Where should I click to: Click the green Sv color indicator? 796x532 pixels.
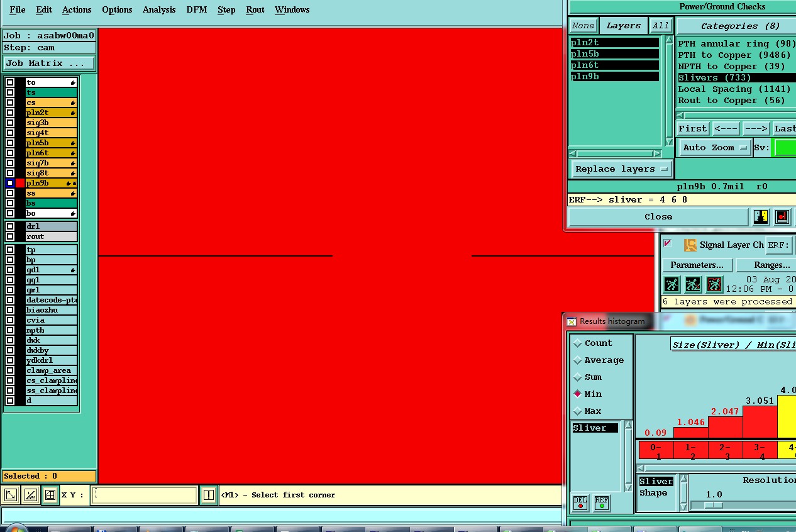click(785, 148)
